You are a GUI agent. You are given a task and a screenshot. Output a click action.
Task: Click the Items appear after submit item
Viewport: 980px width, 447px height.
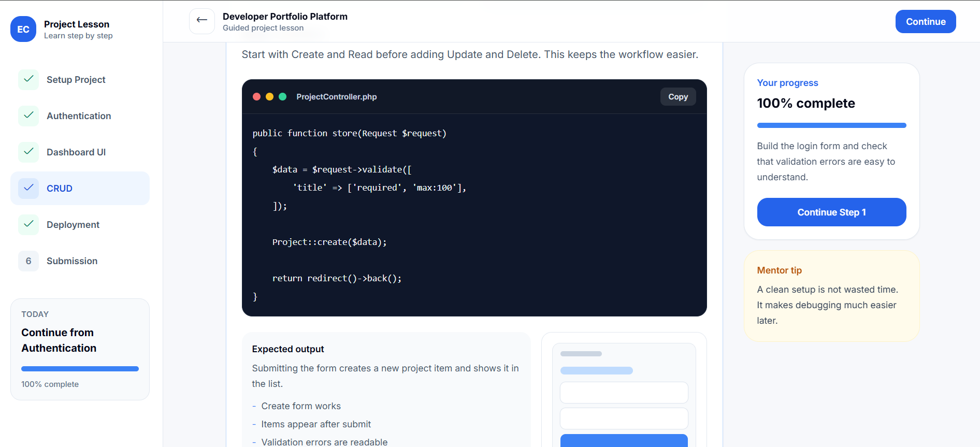click(316, 424)
